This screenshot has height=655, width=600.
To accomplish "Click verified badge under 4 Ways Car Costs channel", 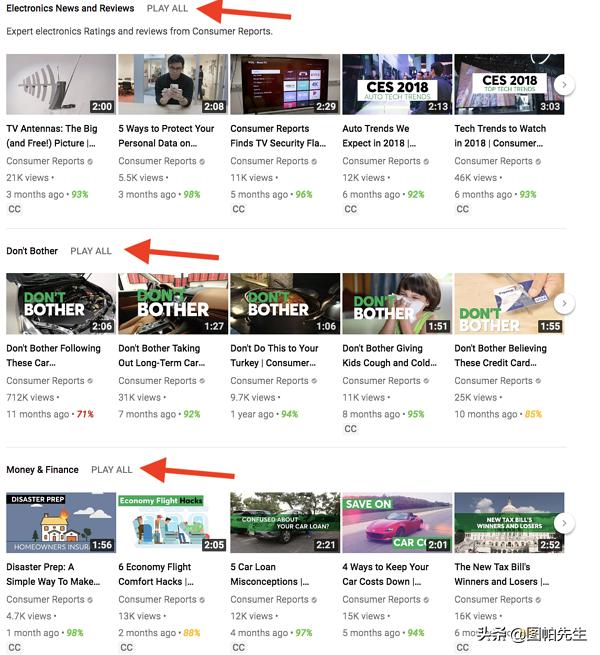I will coord(426,600).
